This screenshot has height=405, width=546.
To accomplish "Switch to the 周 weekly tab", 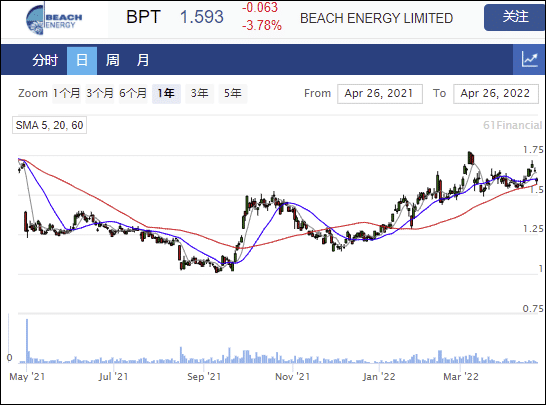I will (112, 60).
